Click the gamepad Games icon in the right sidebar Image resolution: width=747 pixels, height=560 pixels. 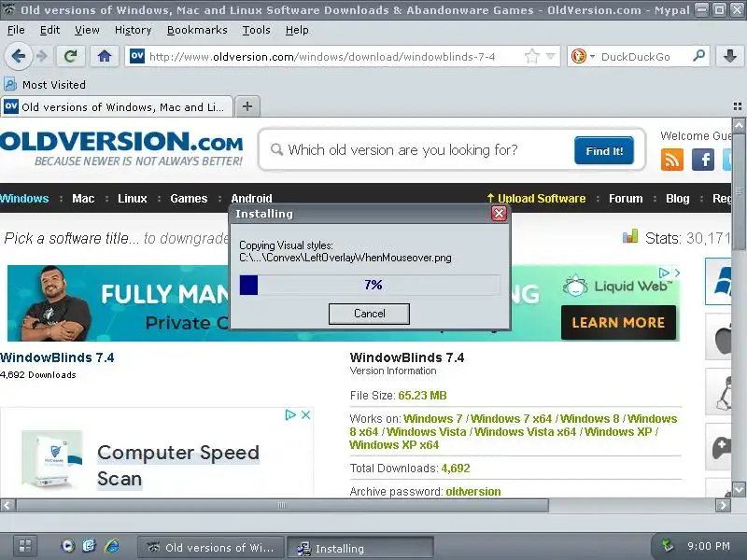tap(718, 446)
